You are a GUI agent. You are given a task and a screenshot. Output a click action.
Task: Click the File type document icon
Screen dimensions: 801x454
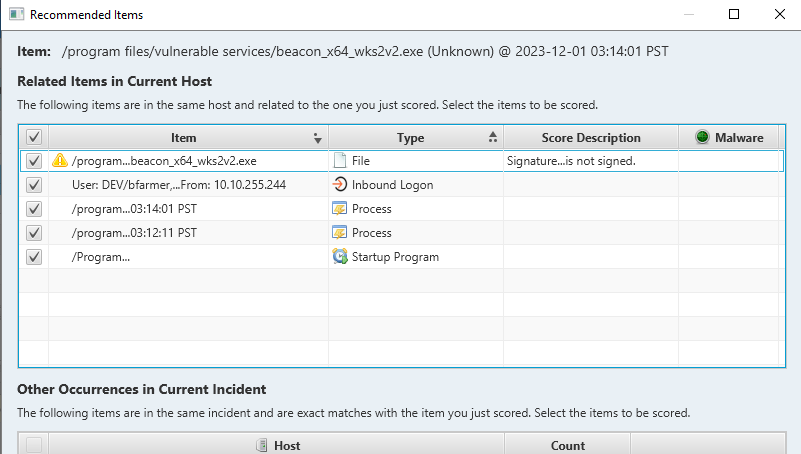point(340,161)
